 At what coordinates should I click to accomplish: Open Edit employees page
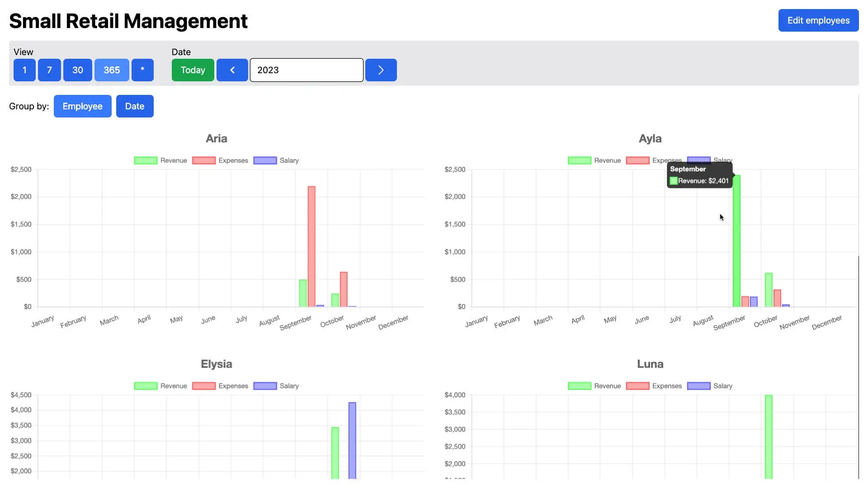coord(818,20)
